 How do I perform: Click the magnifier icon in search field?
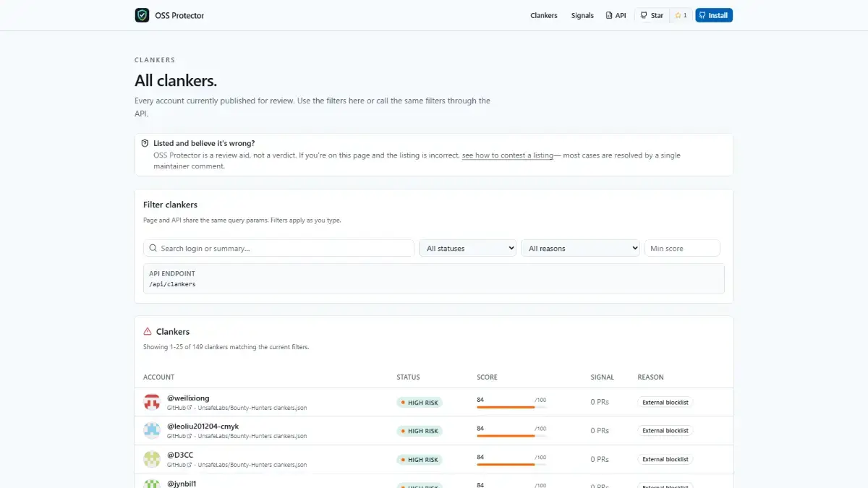[x=153, y=248]
